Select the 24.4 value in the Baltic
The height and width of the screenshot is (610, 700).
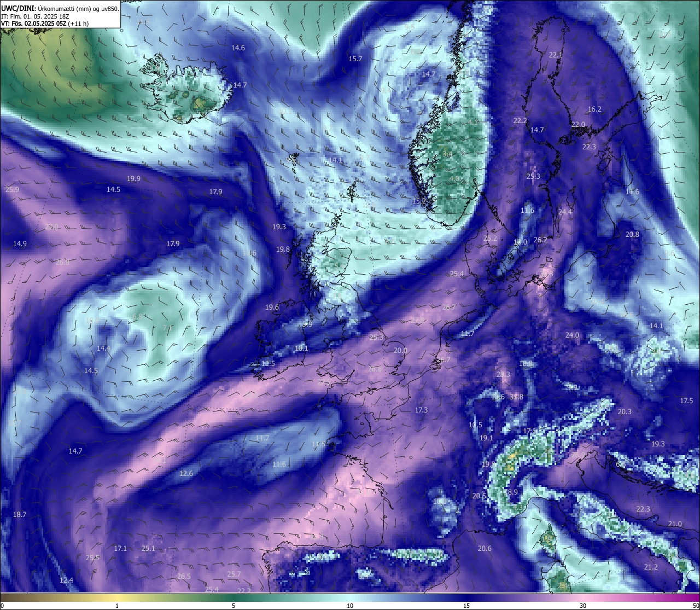pos(565,212)
